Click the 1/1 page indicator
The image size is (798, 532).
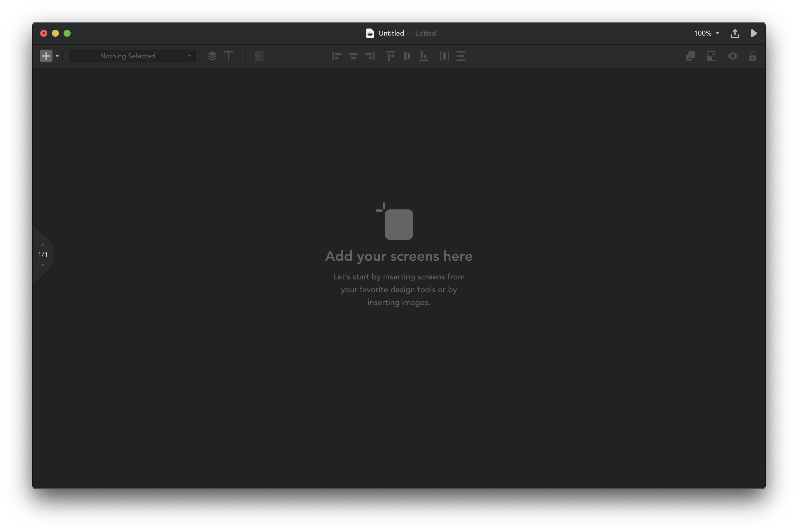(43, 255)
